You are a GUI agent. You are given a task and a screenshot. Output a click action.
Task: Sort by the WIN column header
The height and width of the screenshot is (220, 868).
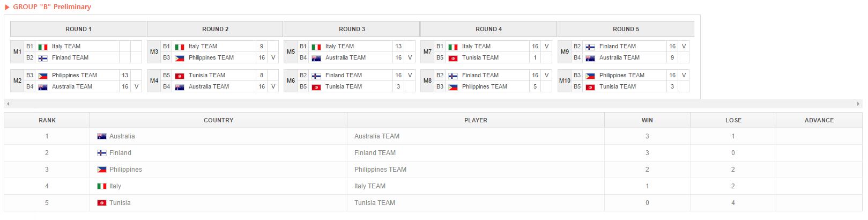[647, 120]
